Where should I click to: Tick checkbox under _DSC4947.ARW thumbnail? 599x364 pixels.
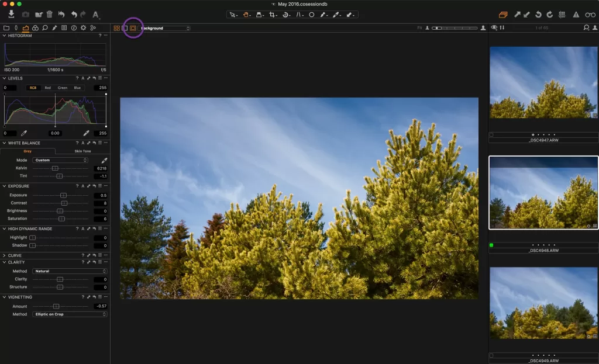[x=491, y=134]
